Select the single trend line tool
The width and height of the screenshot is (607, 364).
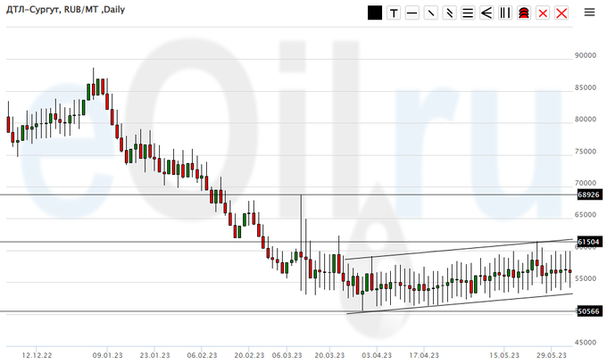click(x=430, y=13)
